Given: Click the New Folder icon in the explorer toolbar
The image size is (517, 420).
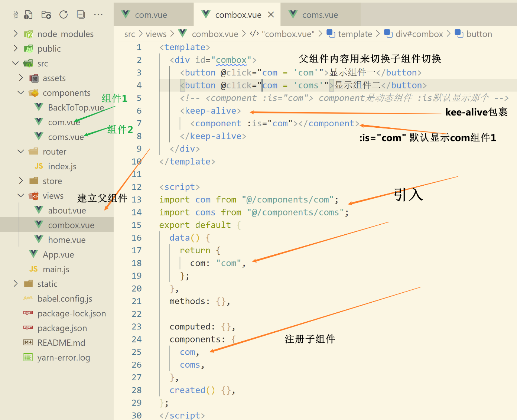Looking at the screenshot, I should [x=46, y=14].
